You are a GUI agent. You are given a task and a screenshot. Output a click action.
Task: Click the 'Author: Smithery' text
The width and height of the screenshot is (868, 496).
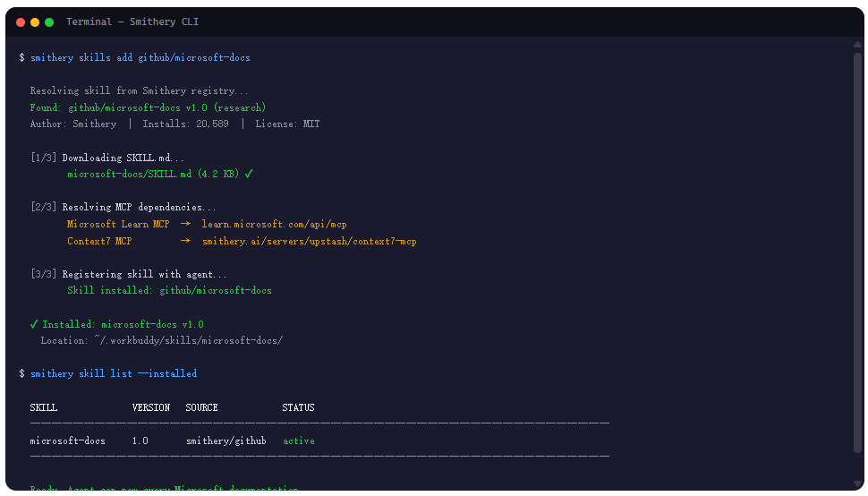coord(73,124)
